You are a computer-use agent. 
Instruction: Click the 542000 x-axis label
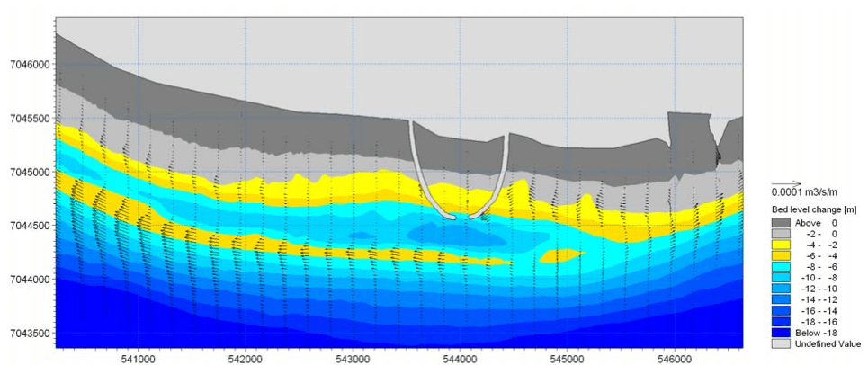[x=246, y=358]
